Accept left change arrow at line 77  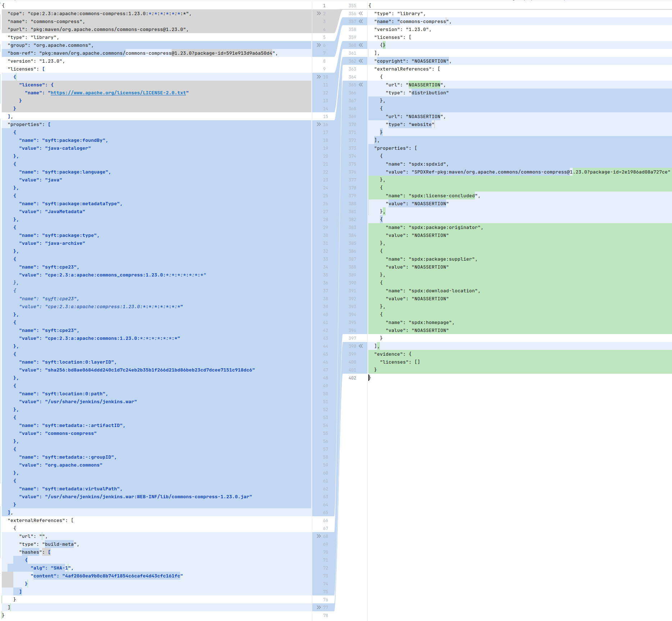pos(318,608)
